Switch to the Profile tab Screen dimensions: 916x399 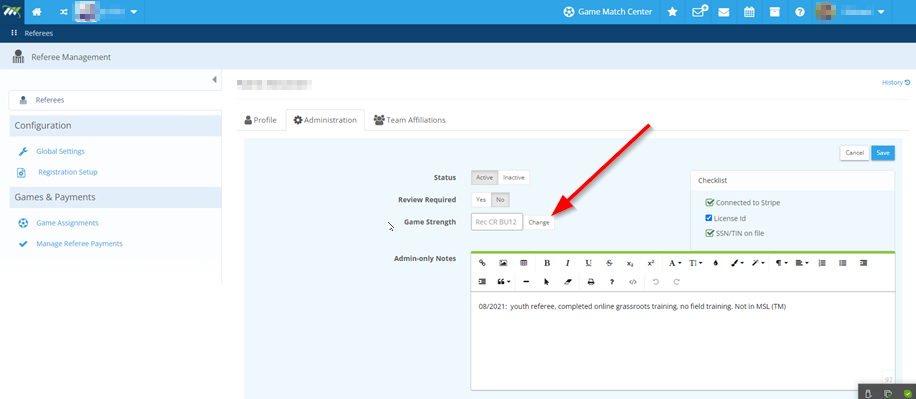[x=261, y=120]
